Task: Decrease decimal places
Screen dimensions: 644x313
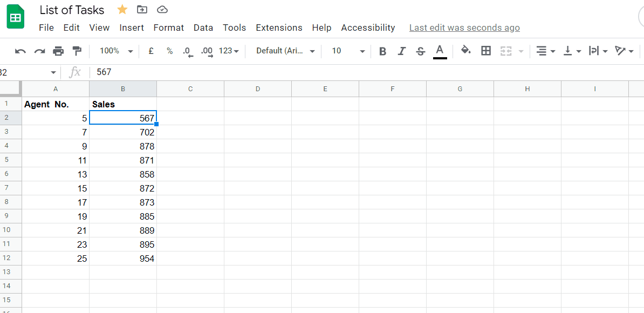Action: click(187, 51)
